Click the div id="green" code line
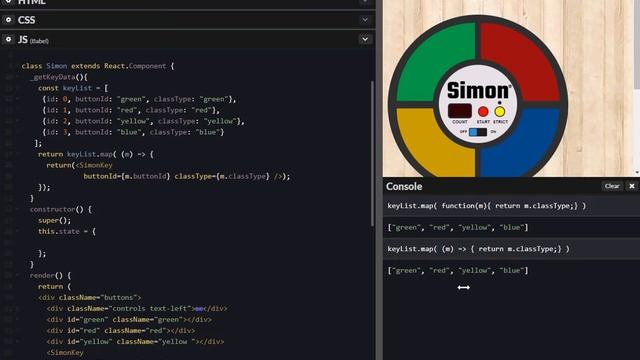This screenshot has width=640, height=360. (129, 319)
